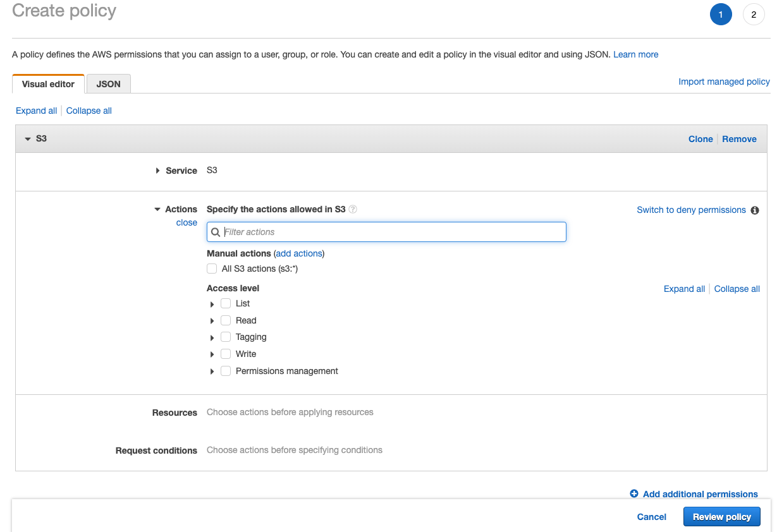This screenshot has height=532, width=777.
Task: Click the Access level heading
Action: point(233,288)
